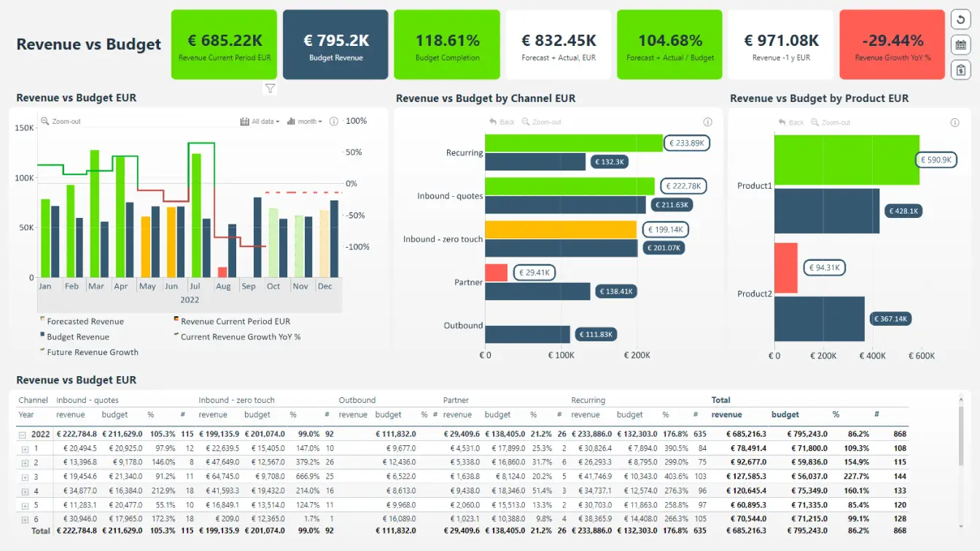Open the info icon on the Channel chart
This screenshot has height=551, width=980.
(707, 122)
